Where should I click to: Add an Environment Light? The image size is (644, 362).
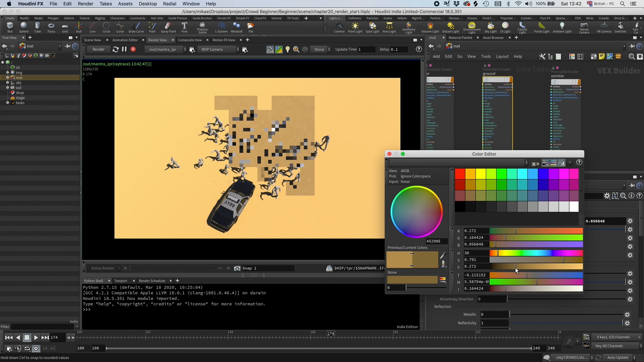point(472,28)
